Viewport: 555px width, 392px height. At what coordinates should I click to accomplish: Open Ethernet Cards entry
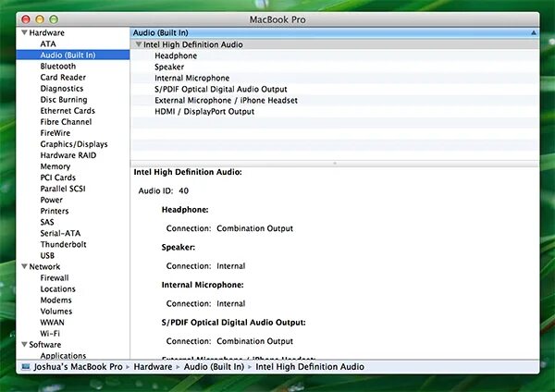point(68,111)
